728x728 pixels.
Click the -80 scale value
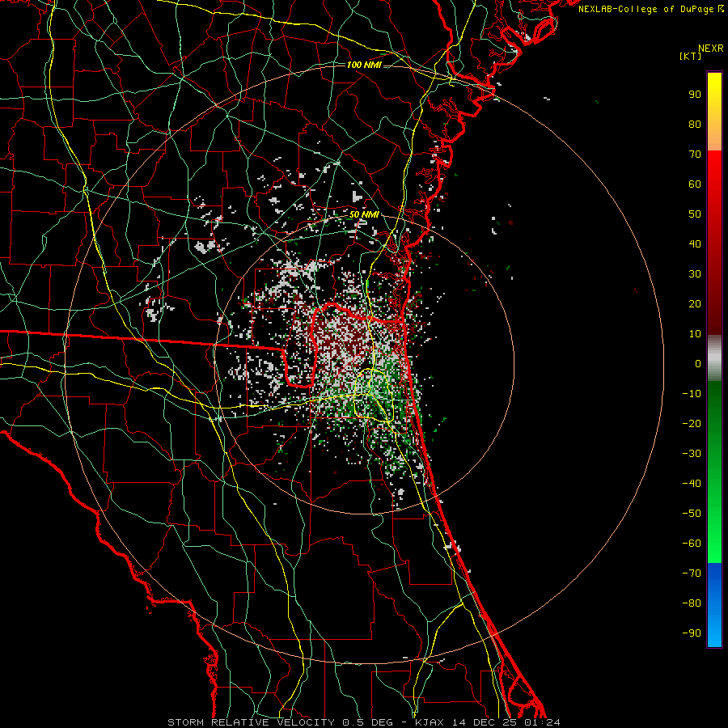pyautogui.click(x=692, y=603)
